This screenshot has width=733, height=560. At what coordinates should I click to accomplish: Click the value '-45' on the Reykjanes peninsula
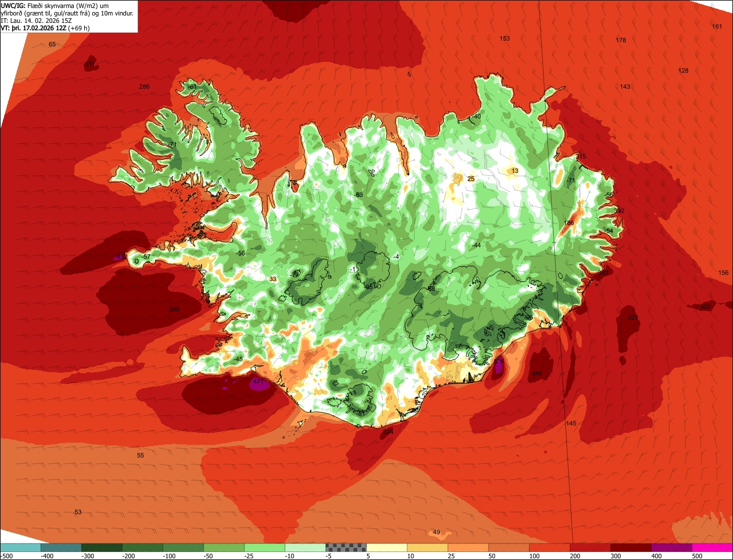point(238,359)
